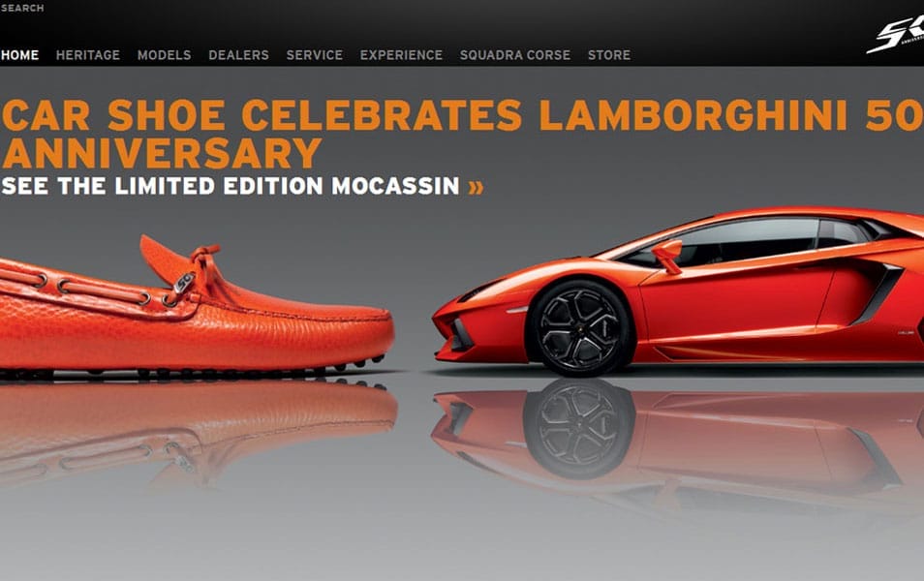The height and width of the screenshot is (581, 924).
Task: Open the Store menu item
Action: (x=608, y=55)
